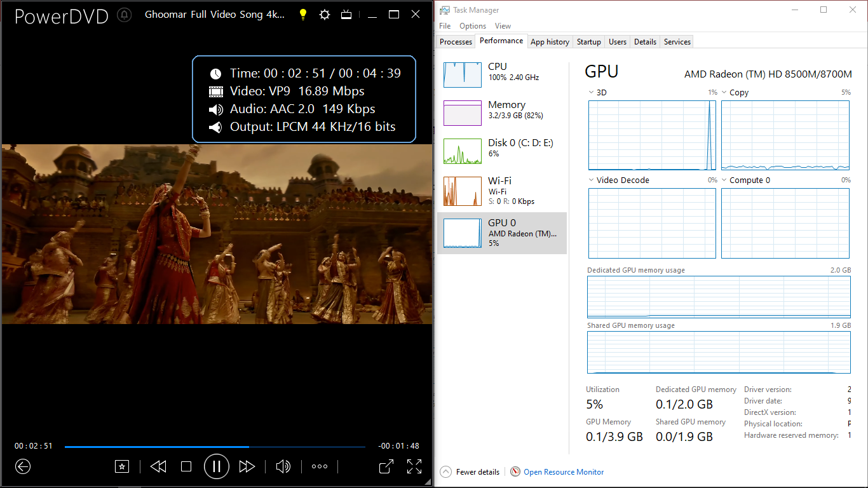Click the Shared GPU memory usage graph
Image resolution: width=868 pixels, height=488 pixels.
click(719, 352)
